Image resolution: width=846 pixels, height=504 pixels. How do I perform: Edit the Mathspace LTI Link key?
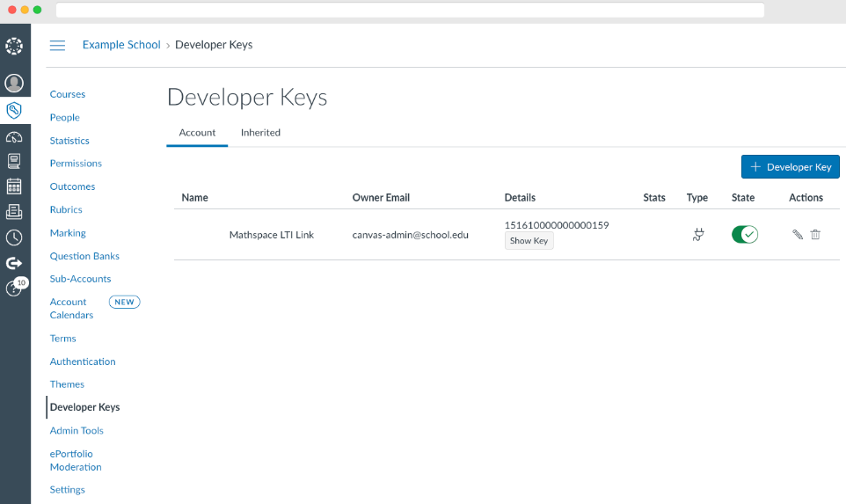798,234
